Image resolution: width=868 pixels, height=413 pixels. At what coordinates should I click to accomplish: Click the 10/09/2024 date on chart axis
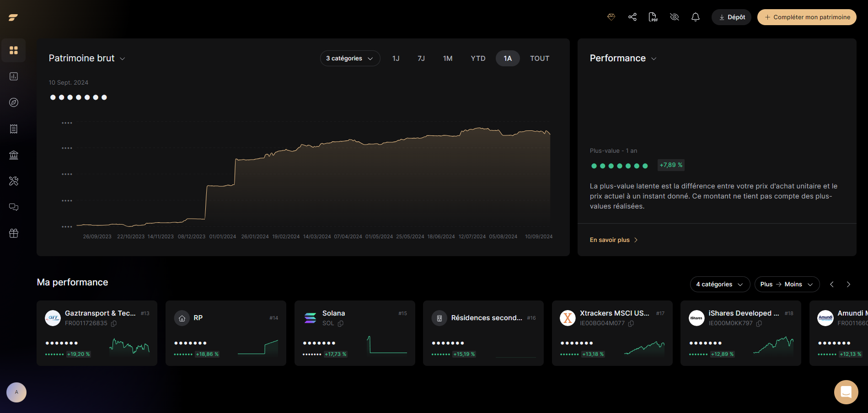point(539,237)
